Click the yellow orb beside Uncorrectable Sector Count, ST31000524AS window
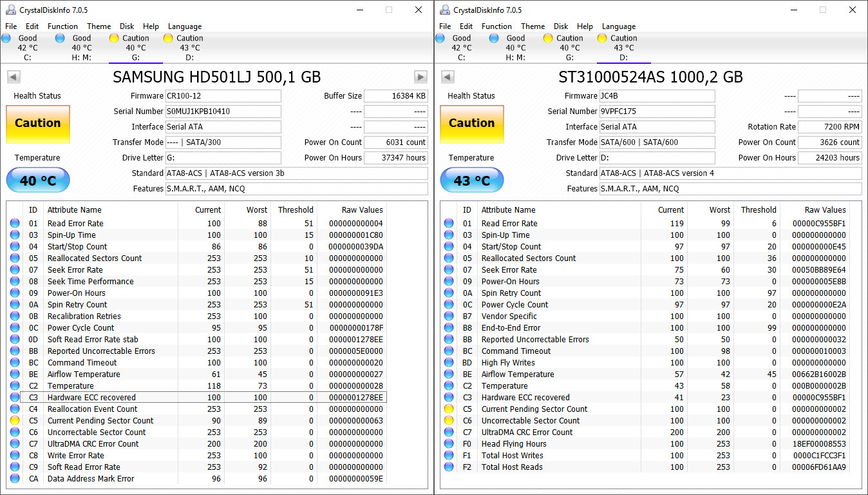 pyautogui.click(x=449, y=421)
